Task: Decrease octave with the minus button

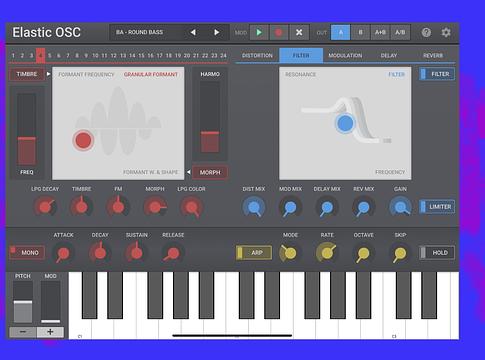Action: pos(23,332)
